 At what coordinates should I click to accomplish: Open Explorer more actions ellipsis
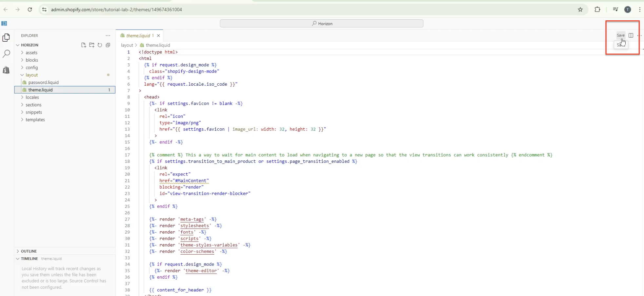(108, 35)
